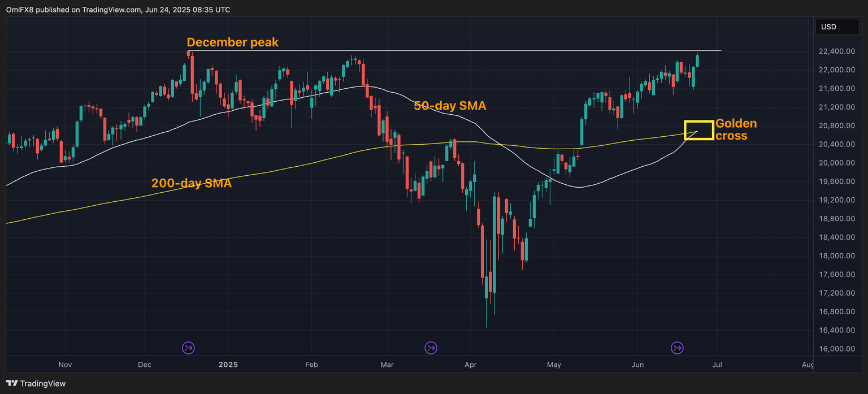Select the December peak text label
Screen dimensions: 868x394
click(232, 42)
